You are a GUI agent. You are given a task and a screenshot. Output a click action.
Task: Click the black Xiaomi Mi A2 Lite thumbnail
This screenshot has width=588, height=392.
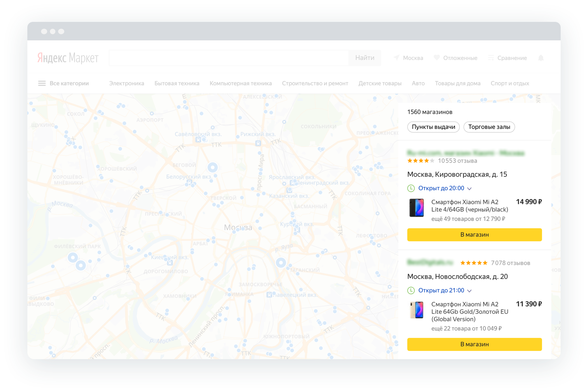pyautogui.click(x=417, y=208)
